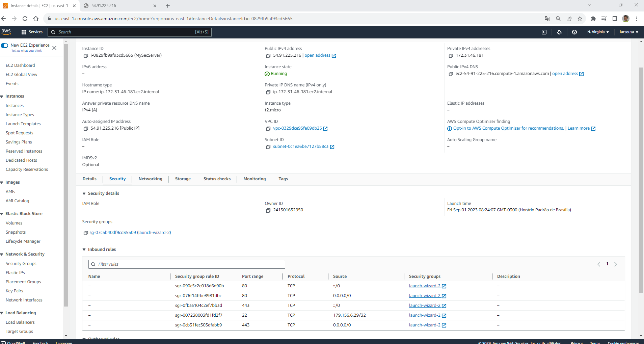Switch to the 54.91.225.216 browser tab

click(120, 6)
